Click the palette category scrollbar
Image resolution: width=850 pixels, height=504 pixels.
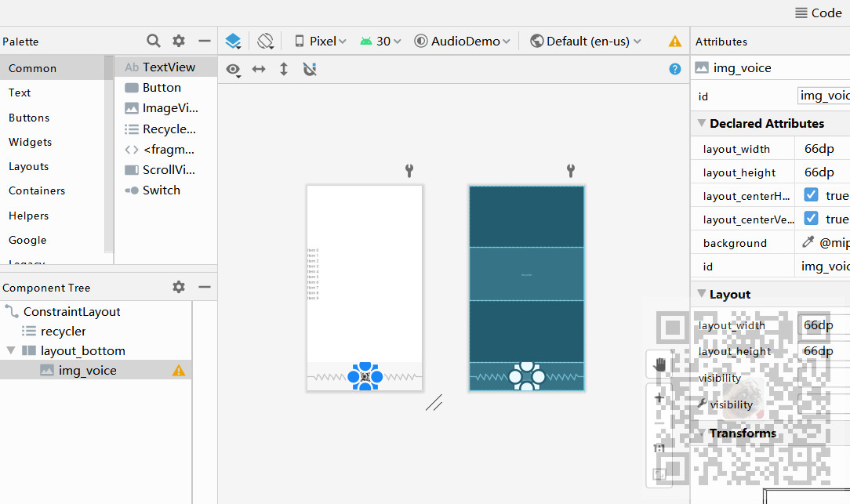[x=109, y=154]
